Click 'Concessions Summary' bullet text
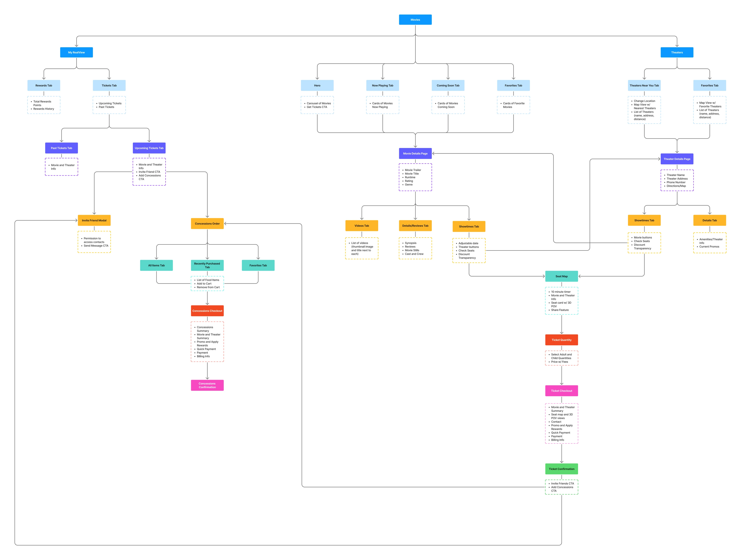This screenshot has height=560, width=741. coord(205,329)
